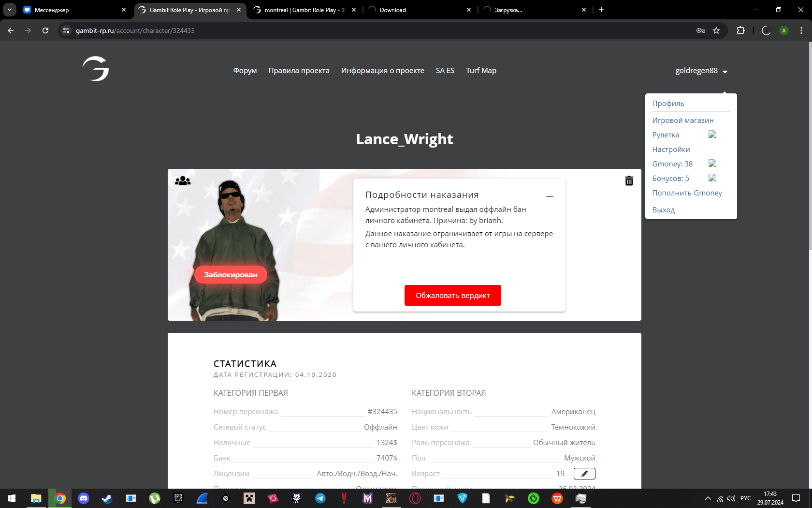Click the pencil icon to edit age
Screen dimensions: 812x508
[584, 474]
